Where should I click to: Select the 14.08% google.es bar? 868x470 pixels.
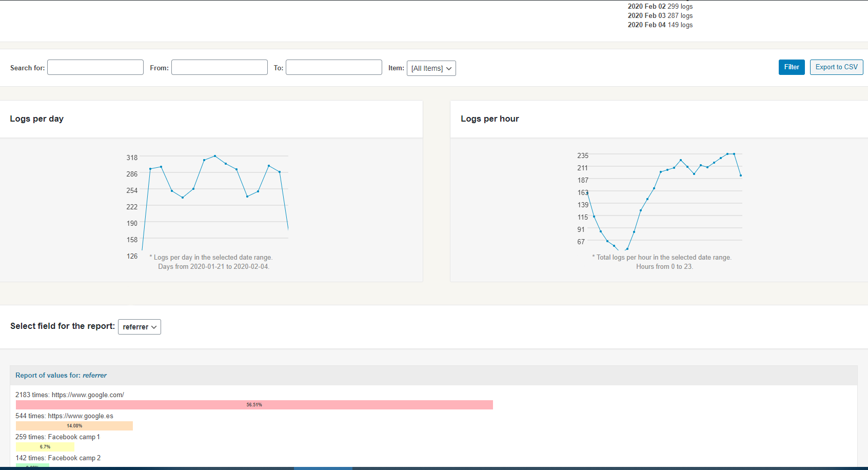[74, 426]
